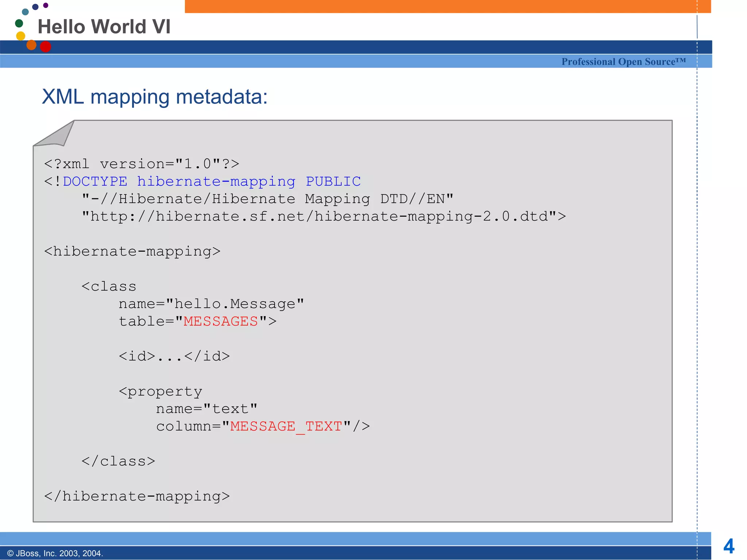
Task: Click the green dot in the logo
Action: click(x=19, y=23)
